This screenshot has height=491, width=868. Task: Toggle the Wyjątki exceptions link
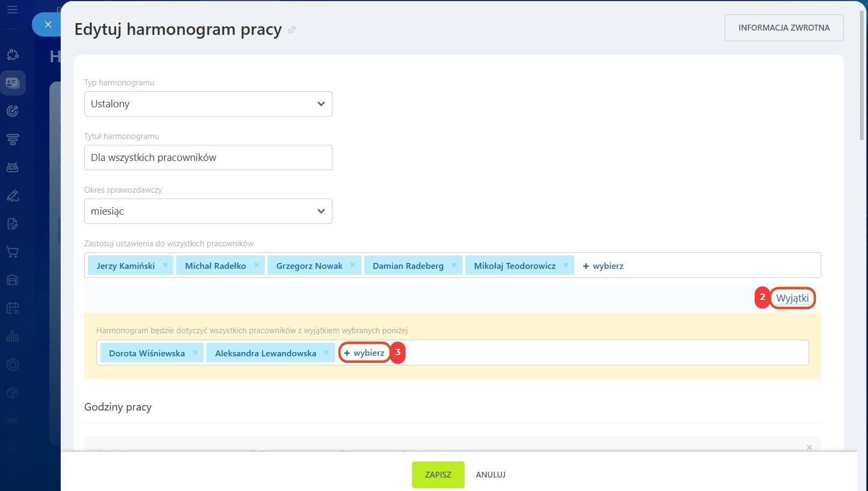tap(792, 298)
